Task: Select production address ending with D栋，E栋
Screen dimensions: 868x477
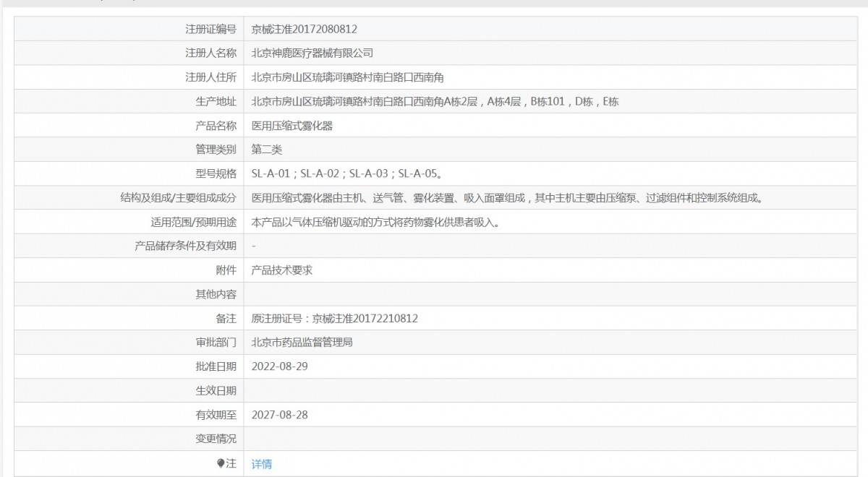Action: pyautogui.click(x=435, y=102)
